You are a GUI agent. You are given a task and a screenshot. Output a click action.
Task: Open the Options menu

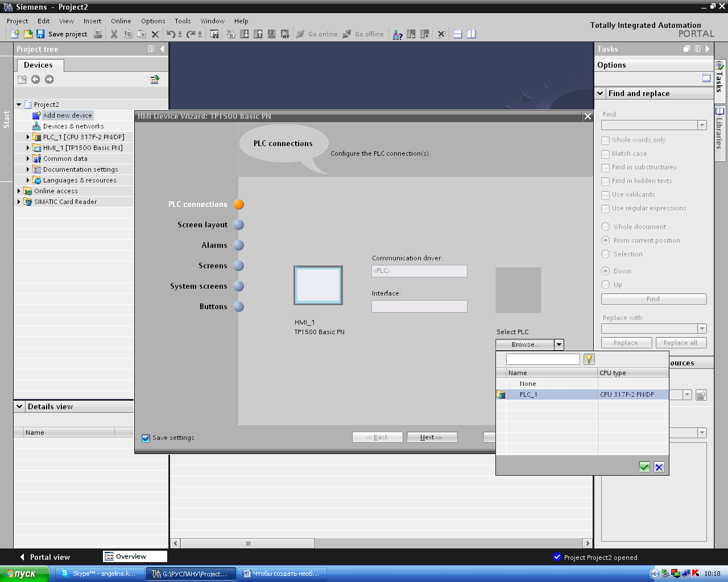(153, 21)
